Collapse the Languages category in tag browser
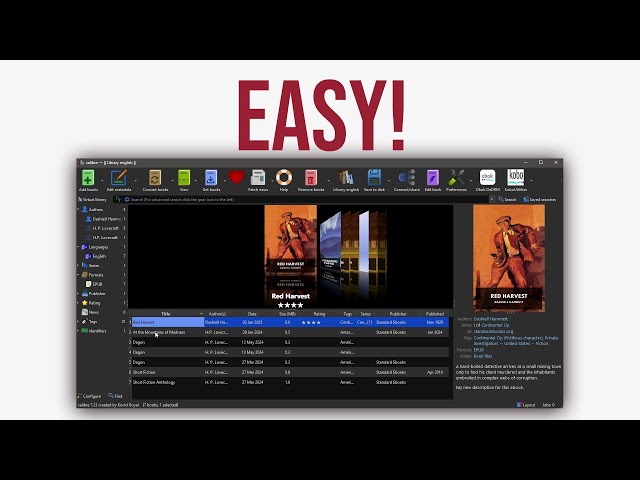Screen dimensions: 640x480 click(x=78, y=247)
